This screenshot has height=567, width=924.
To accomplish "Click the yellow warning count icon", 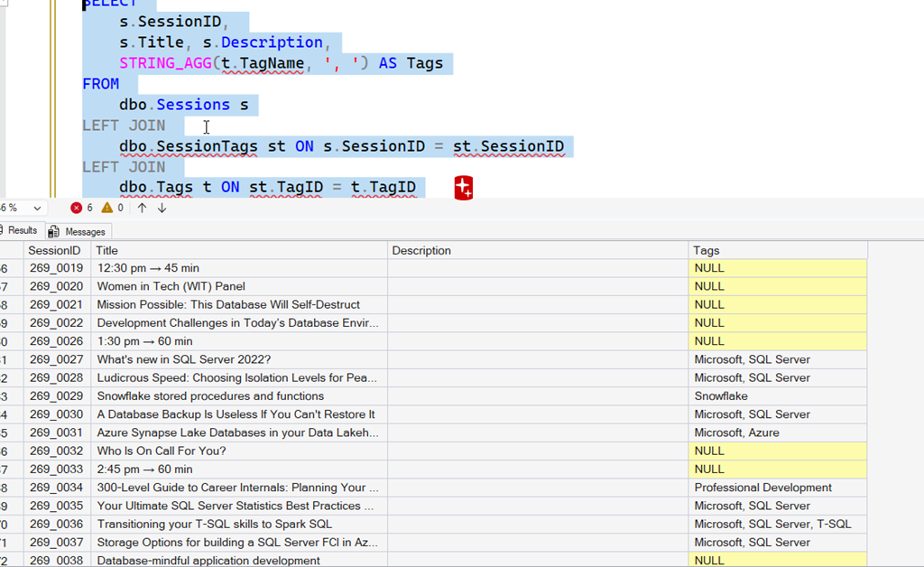I will pos(107,208).
